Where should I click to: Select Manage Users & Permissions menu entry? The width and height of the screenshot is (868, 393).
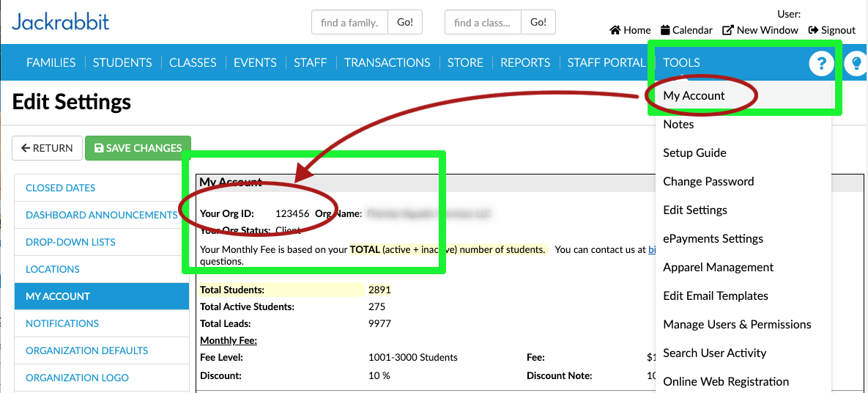click(737, 324)
